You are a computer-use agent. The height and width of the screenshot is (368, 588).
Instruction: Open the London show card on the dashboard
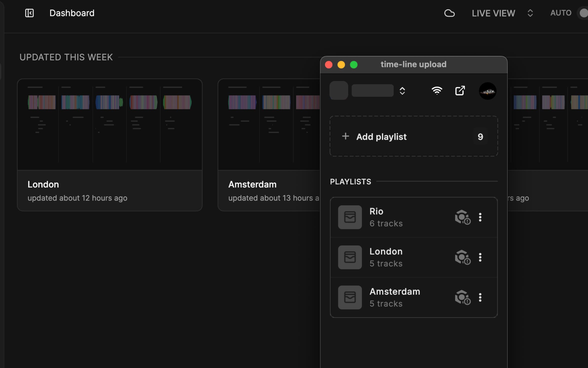pos(110,145)
